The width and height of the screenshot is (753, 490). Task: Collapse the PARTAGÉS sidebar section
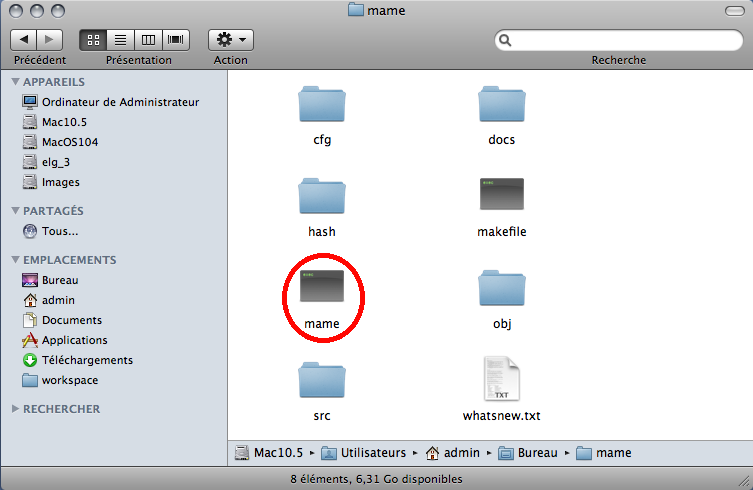tap(15, 210)
